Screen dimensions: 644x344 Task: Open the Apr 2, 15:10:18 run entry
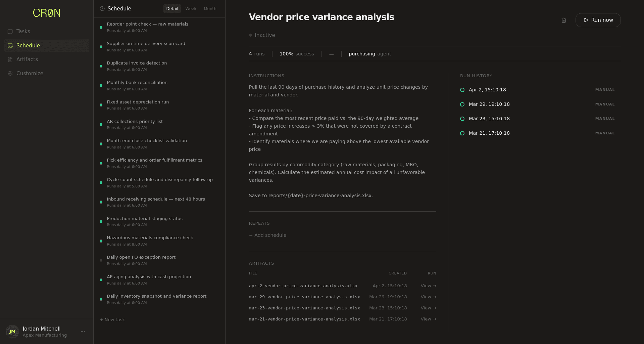coord(537,90)
